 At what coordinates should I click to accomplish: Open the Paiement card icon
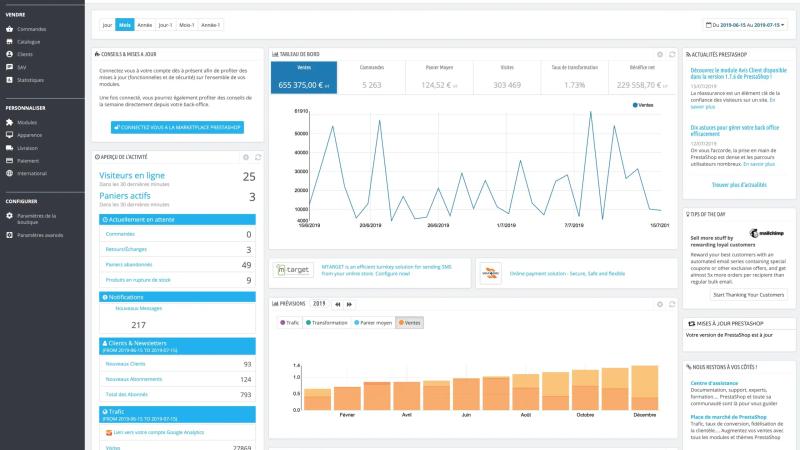pyautogui.click(x=9, y=161)
